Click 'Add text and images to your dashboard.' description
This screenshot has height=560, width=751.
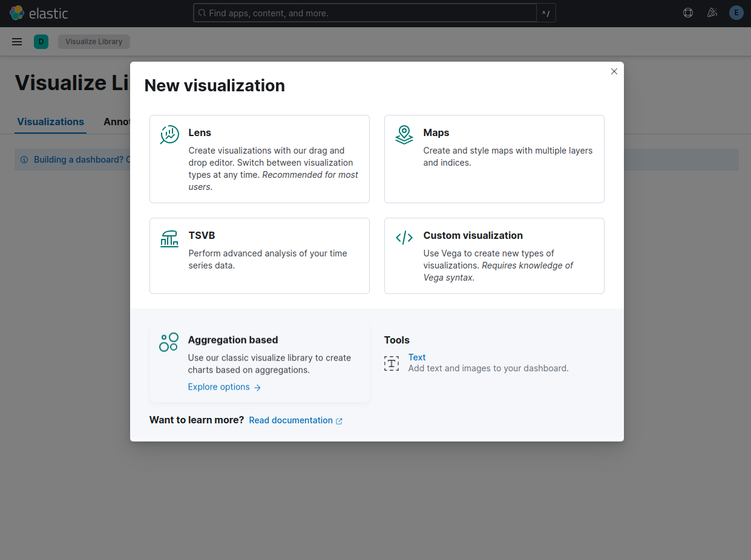tap(488, 368)
